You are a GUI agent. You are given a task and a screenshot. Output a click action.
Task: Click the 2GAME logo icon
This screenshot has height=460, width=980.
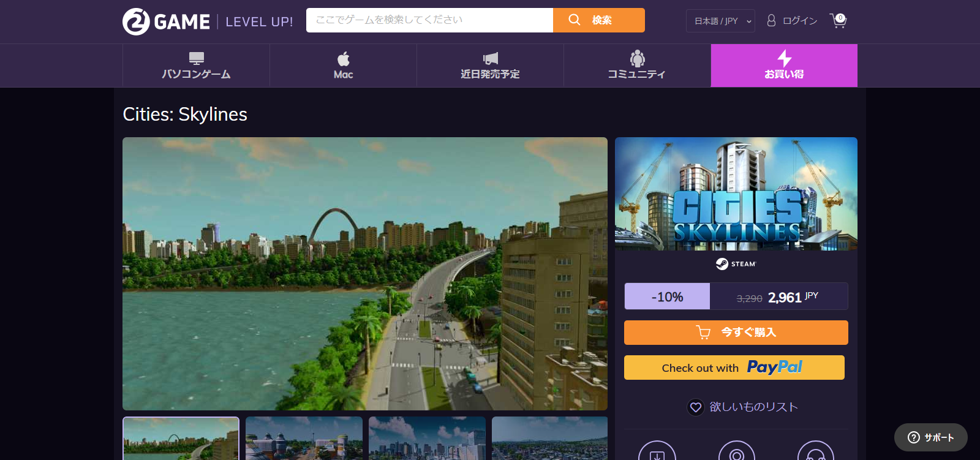tap(136, 22)
